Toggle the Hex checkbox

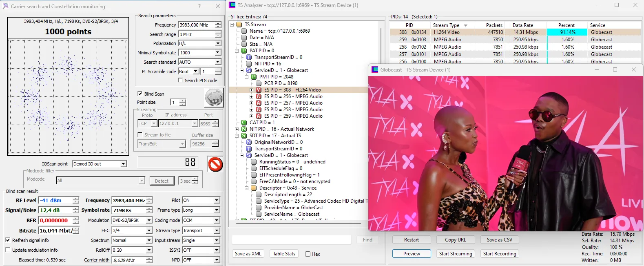[308, 254]
